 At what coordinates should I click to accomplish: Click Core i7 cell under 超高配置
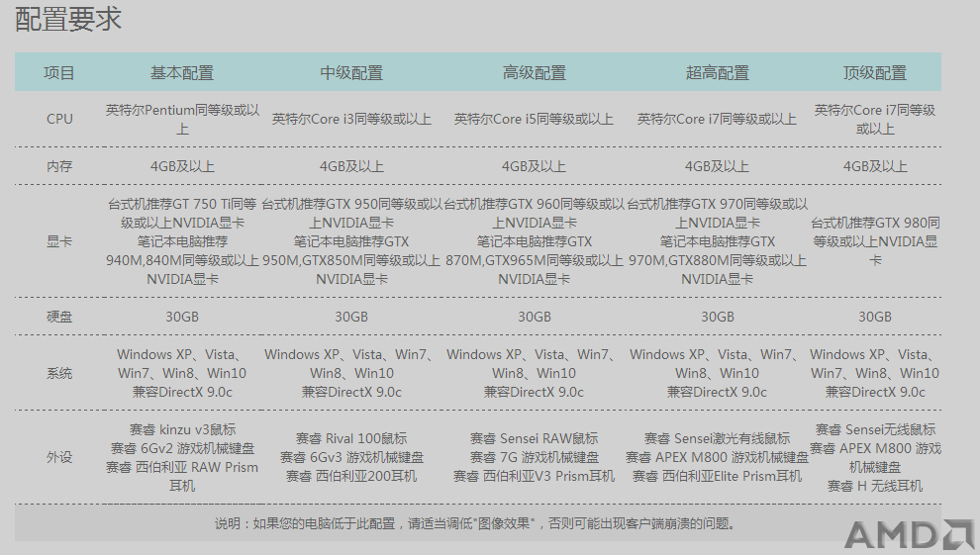pos(717,119)
